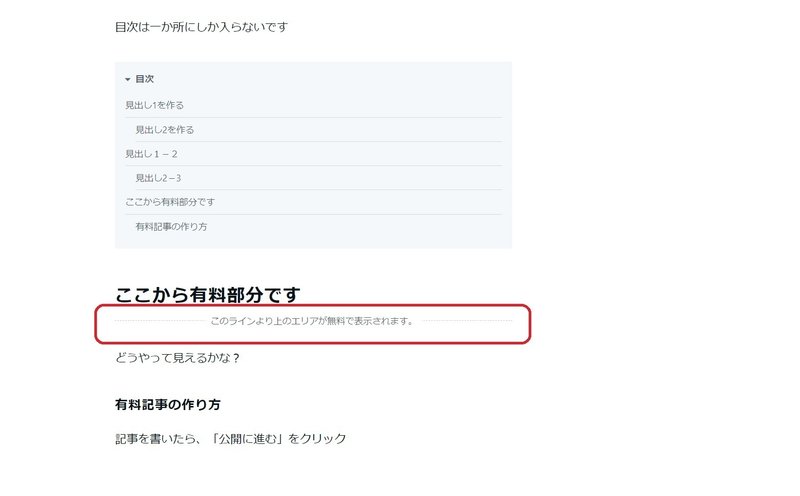Select the paywall line このラインより上のエリアが無料で表示されます

click(x=312, y=321)
